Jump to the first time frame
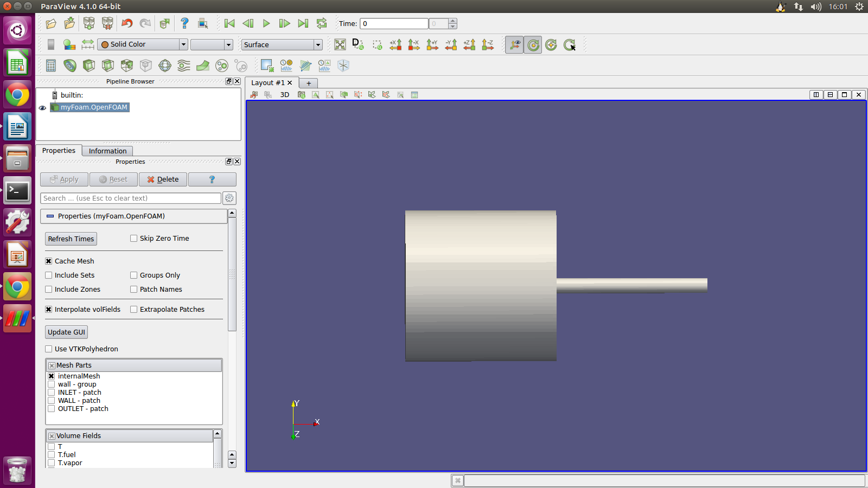Screen dimensions: 868x488 coord(229,23)
